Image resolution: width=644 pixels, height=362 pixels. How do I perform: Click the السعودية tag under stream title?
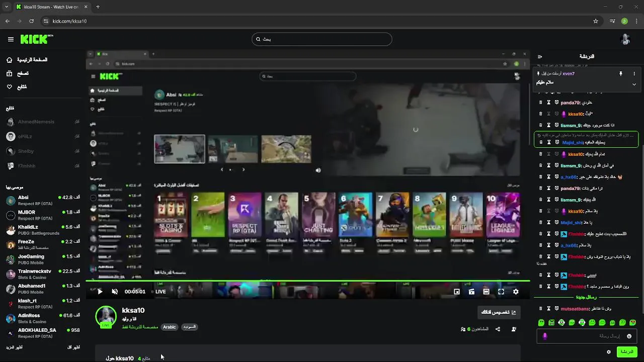click(189, 327)
